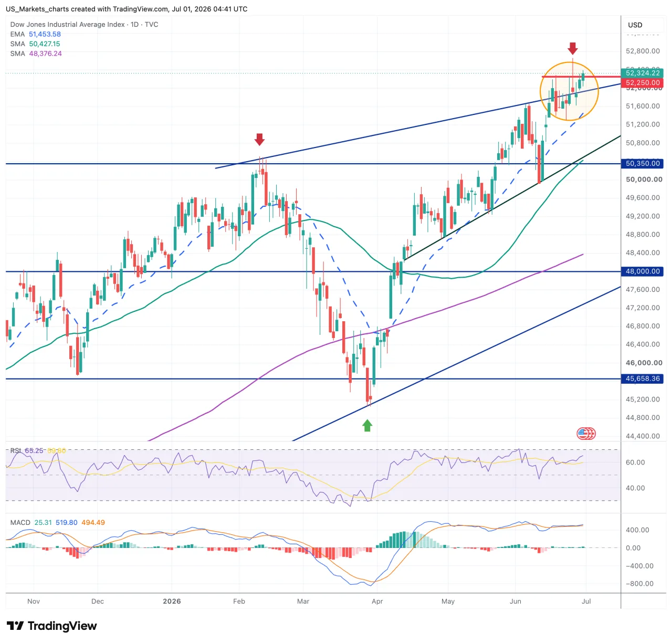The width and height of the screenshot is (672, 643).
Task: Select the 50,350.00 horizontal line price label
Action: (642, 164)
